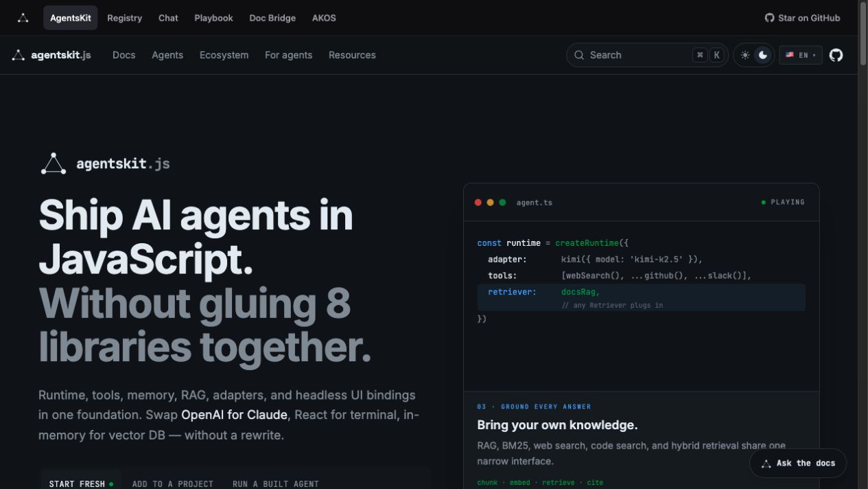868x489 pixels.
Task: Click chunk embed retrieve cite text
Action: tap(540, 483)
